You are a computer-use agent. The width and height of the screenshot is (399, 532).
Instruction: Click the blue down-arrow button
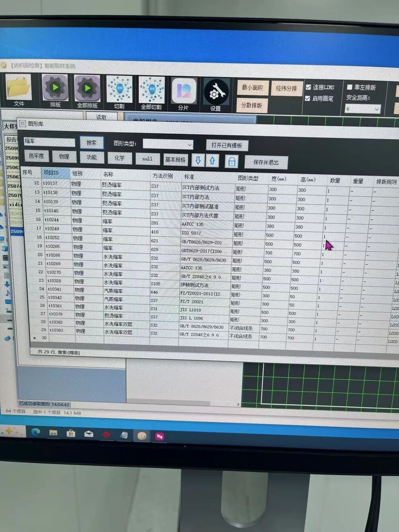click(198, 160)
